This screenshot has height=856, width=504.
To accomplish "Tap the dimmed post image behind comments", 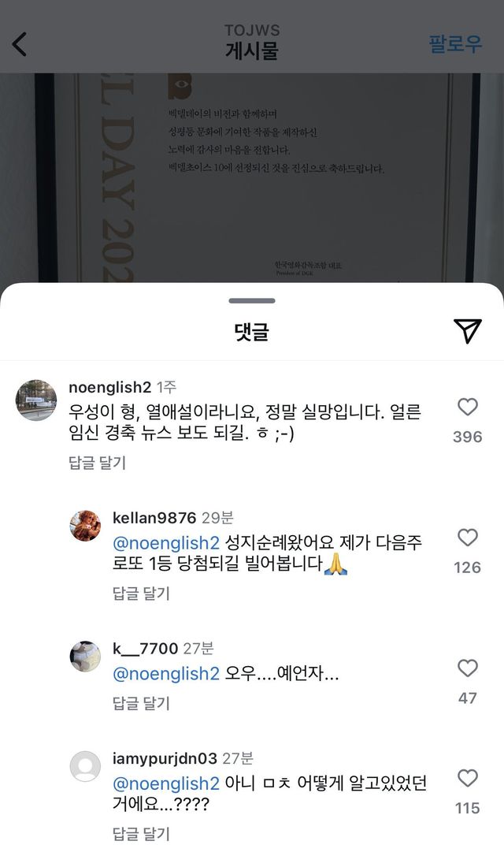I will point(252,177).
